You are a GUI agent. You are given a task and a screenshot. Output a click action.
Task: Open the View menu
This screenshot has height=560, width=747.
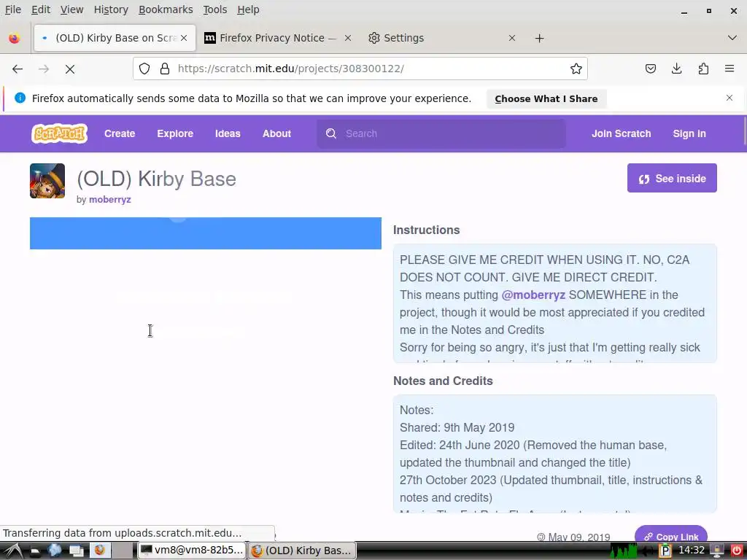[x=72, y=9]
